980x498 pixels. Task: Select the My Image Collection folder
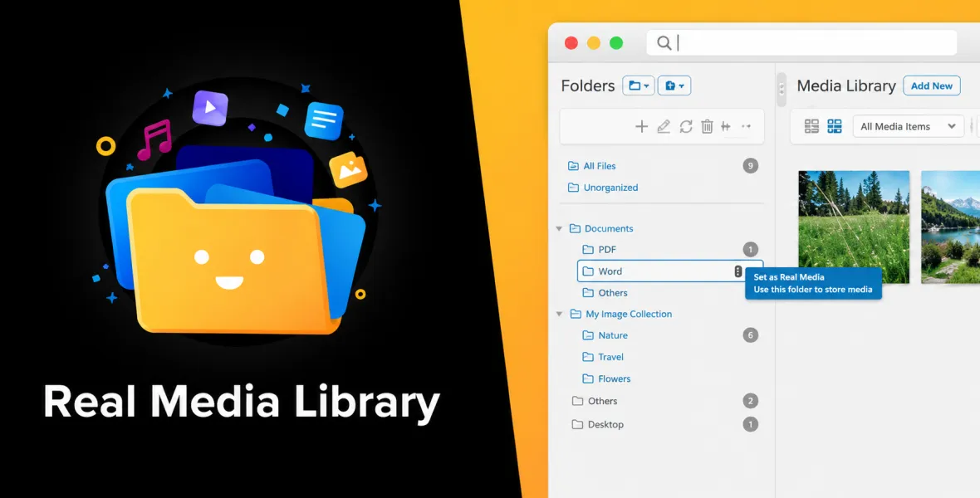pos(629,315)
